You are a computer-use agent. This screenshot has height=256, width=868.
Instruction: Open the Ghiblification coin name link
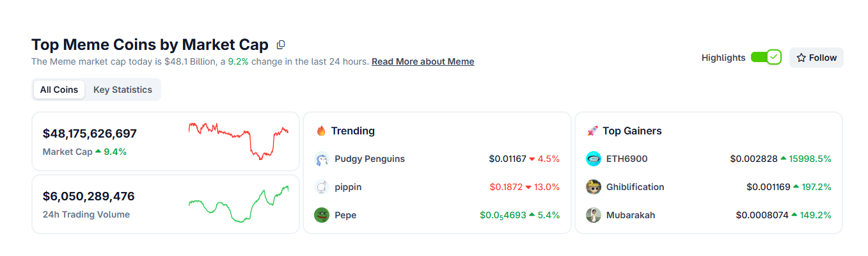point(635,187)
